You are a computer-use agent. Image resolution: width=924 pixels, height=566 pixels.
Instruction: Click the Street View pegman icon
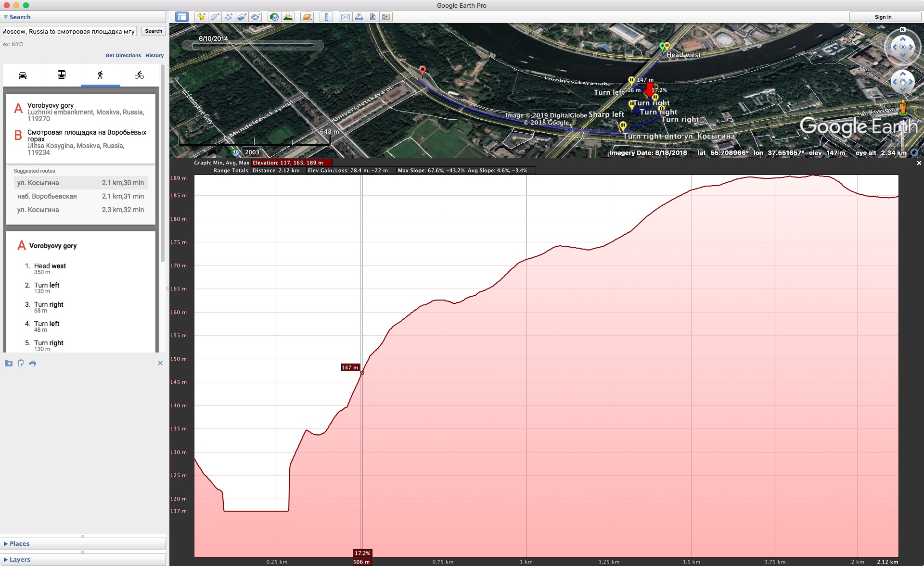click(x=903, y=108)
